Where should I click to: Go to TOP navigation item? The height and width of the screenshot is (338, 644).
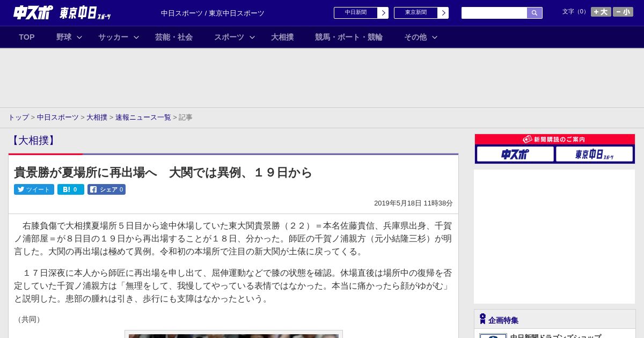click(x=27, y=37)
